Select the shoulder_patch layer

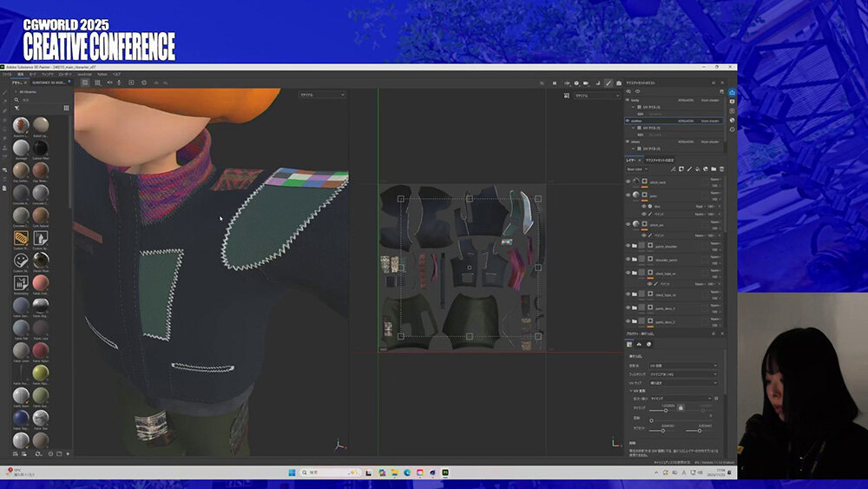point(664,260)
